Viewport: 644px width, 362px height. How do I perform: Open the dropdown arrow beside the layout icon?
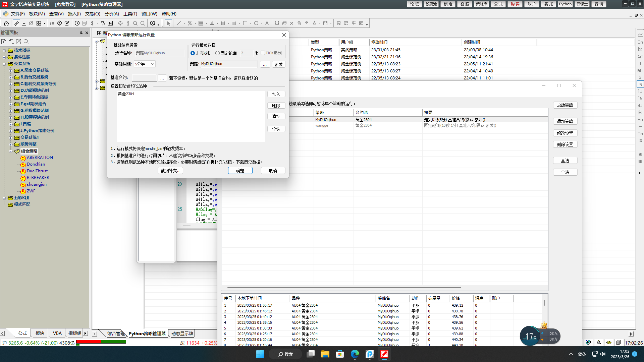tap(44, 23)
